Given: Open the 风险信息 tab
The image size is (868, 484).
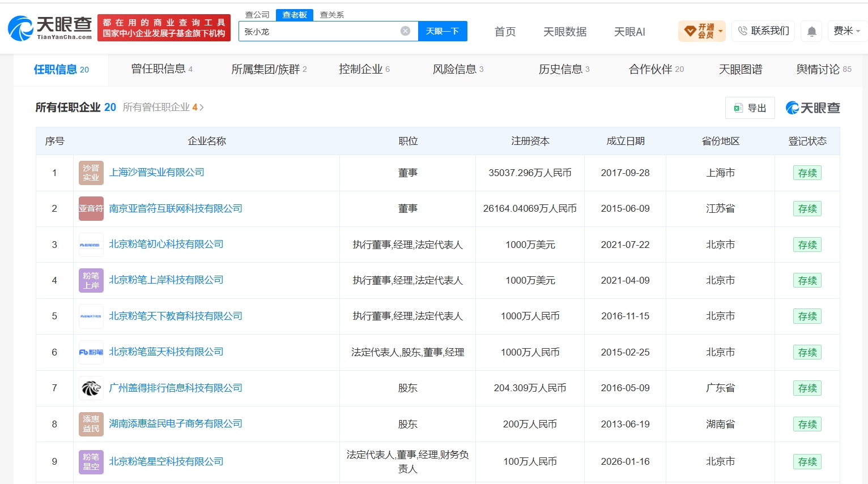Looking at the screenshot, I should [x=458, y=69].
